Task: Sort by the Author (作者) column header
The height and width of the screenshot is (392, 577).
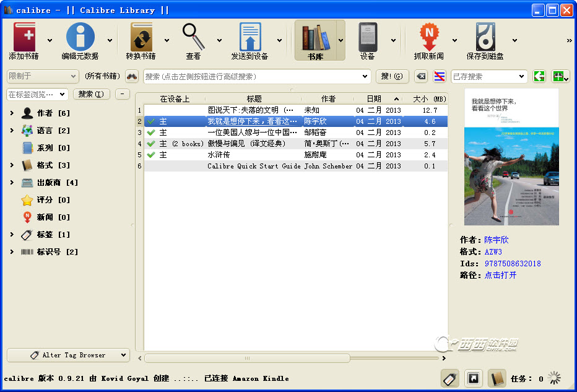Action: tap(328, 99)
